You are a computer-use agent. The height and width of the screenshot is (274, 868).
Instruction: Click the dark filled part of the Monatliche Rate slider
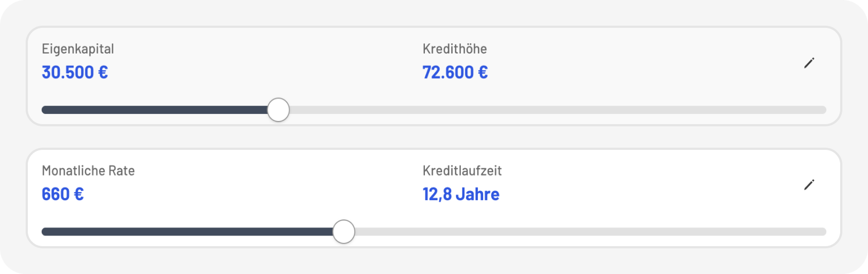(x=187, y=232)
